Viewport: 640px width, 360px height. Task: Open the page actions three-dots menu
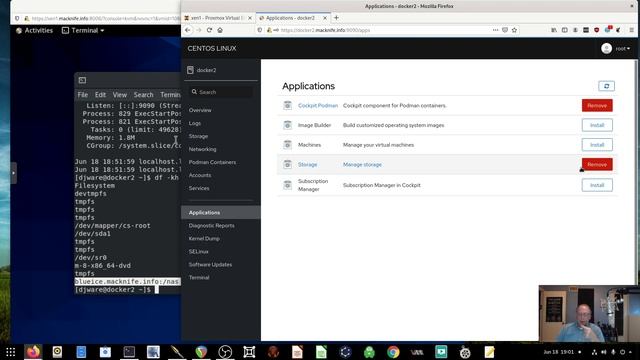click(495, 30)
